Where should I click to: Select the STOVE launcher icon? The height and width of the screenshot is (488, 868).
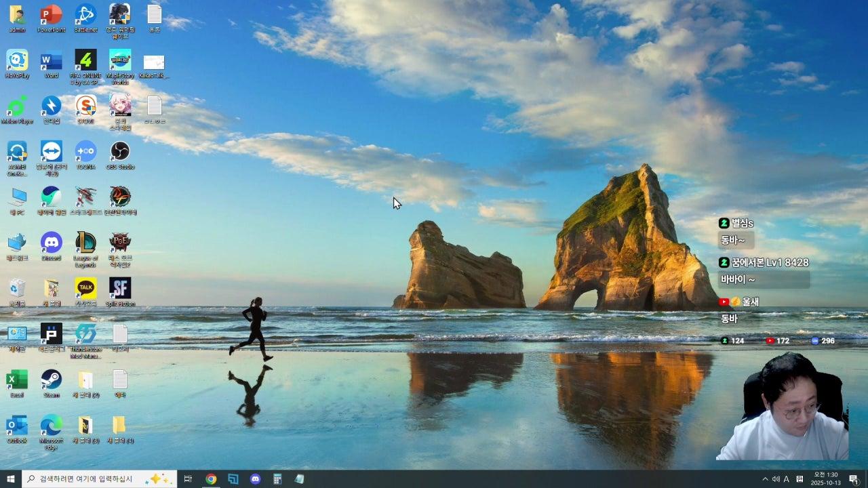click(85, 106)
